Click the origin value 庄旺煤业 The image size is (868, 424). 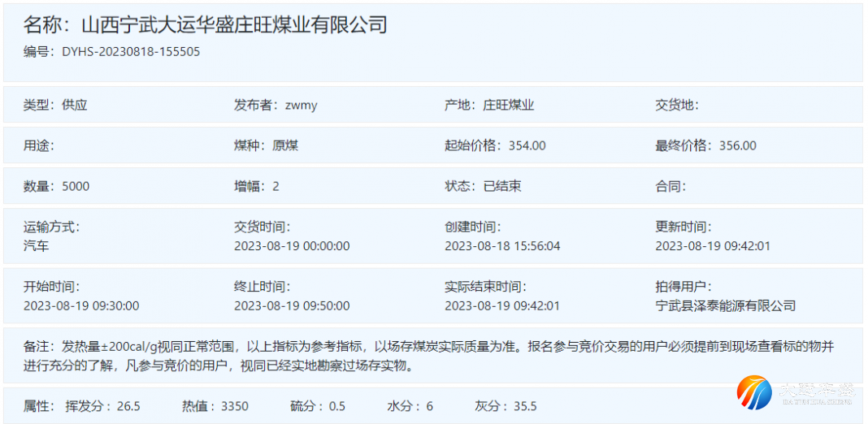click(x=508, y=105)
